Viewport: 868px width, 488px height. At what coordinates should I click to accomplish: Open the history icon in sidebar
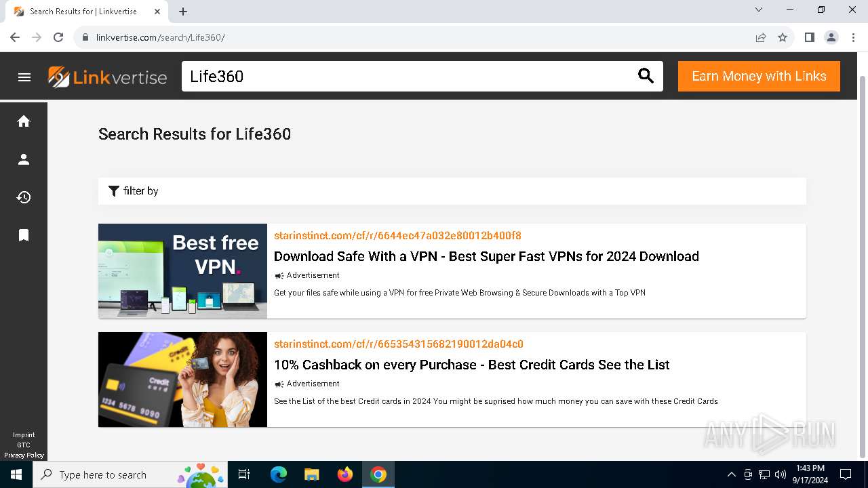tap(24, 197)
